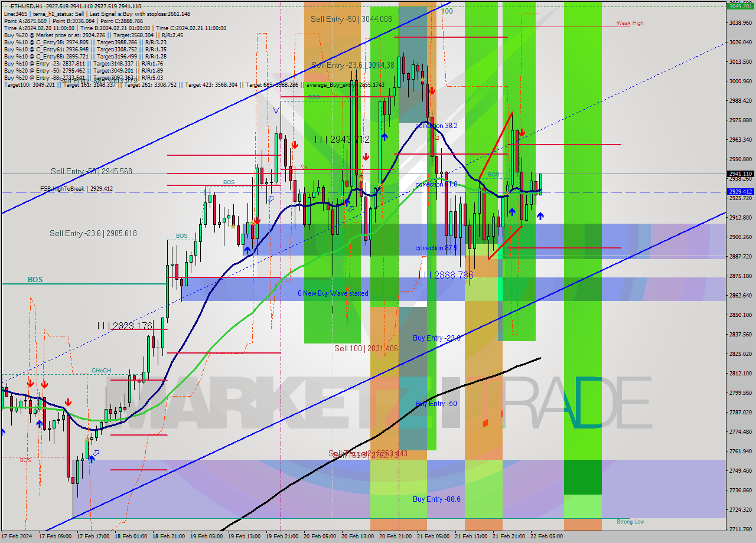756x543 pixels.
Task: Select the 'correction 38.2' label
Action: click(436, 126)
